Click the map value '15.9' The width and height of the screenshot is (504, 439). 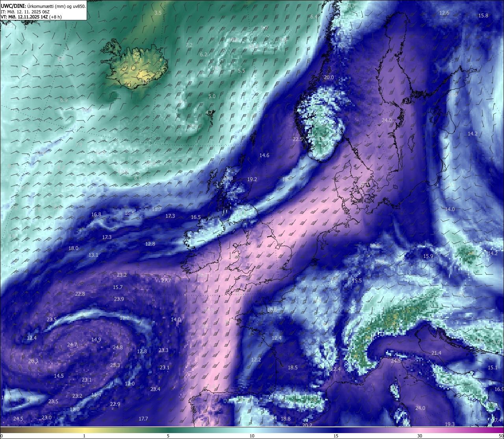pos(428,256)
